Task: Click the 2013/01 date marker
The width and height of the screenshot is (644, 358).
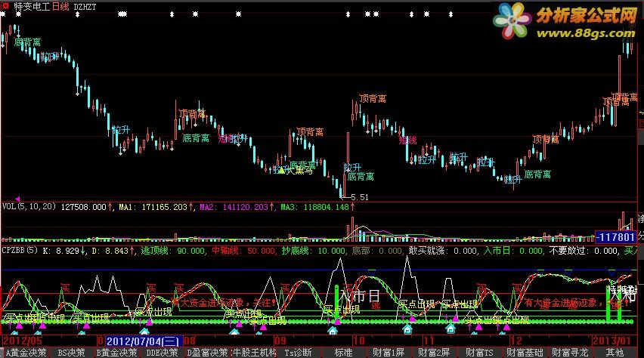Action: coord(611,341)
